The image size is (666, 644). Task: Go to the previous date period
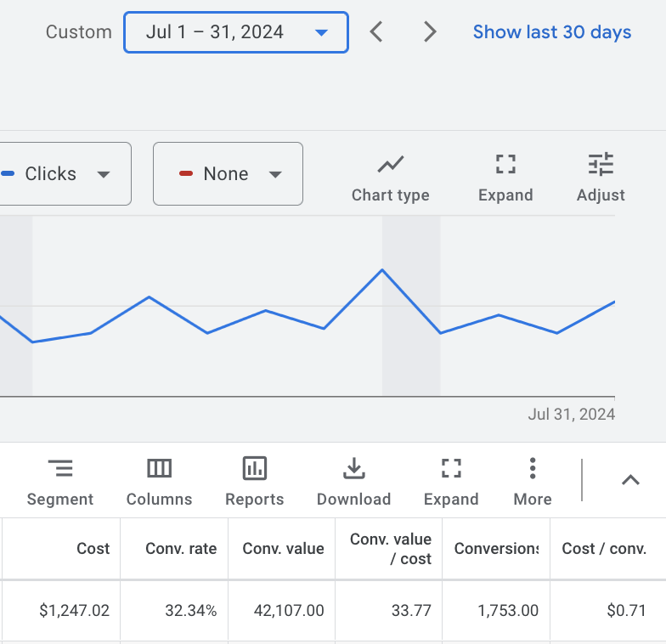coord(377,32)
